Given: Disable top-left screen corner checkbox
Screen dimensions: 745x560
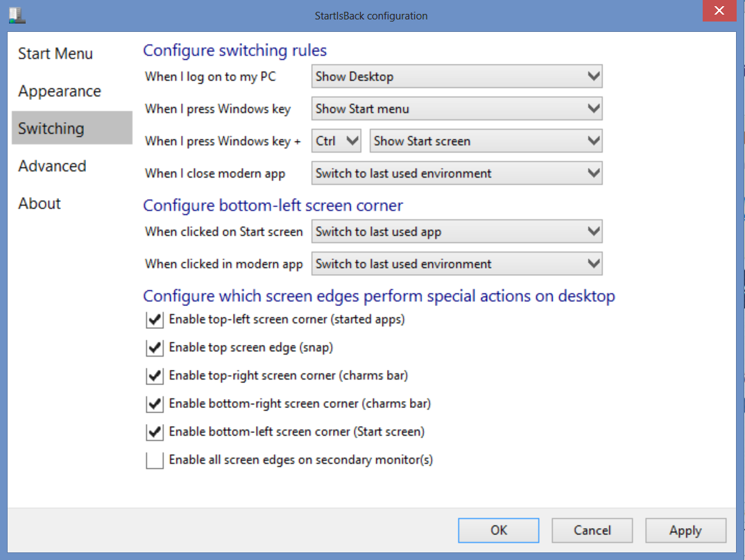Looking at the screenshot, I should pos(155,321).
